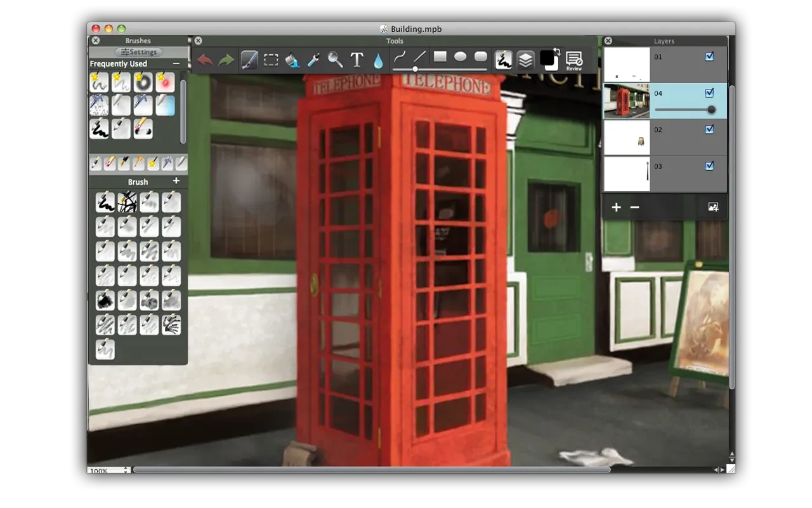
Task: Collapse the Frequently Used brushes section
Action: pos(176,63)
